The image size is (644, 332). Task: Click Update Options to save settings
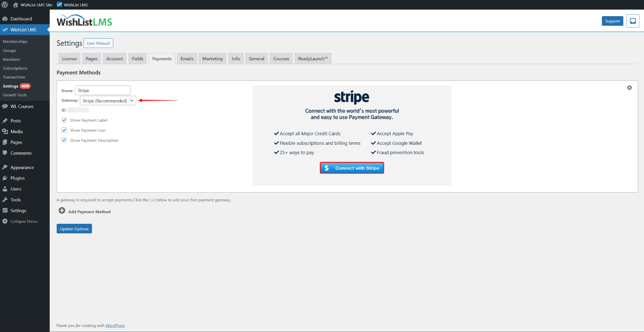(x=74, y=229)
